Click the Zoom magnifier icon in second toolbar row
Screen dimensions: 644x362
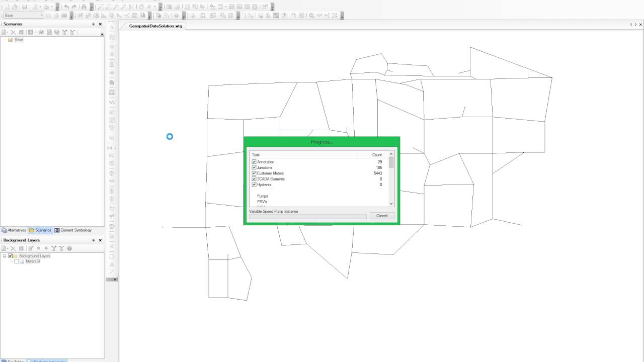click(311, 15)
